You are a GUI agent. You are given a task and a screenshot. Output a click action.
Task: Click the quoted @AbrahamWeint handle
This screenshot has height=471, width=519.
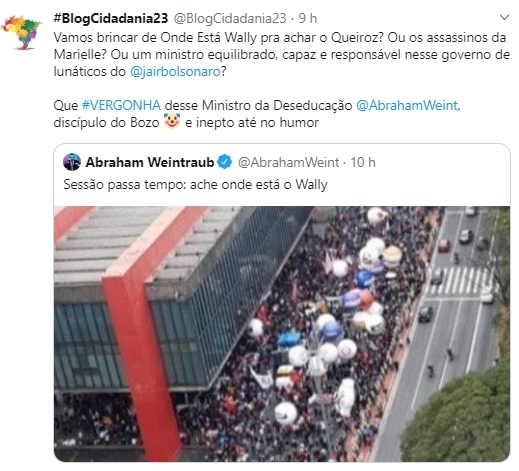pyautogui.click(x=288, y=162)
